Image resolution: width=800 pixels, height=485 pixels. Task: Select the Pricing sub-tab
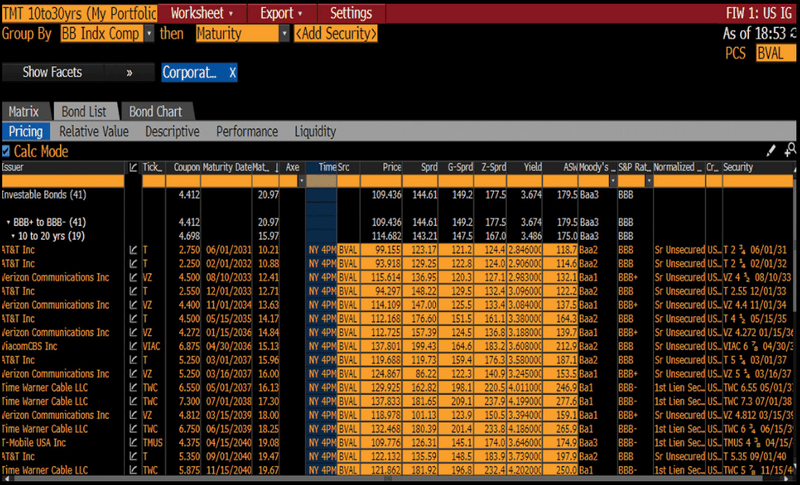[x=26, y=132]
